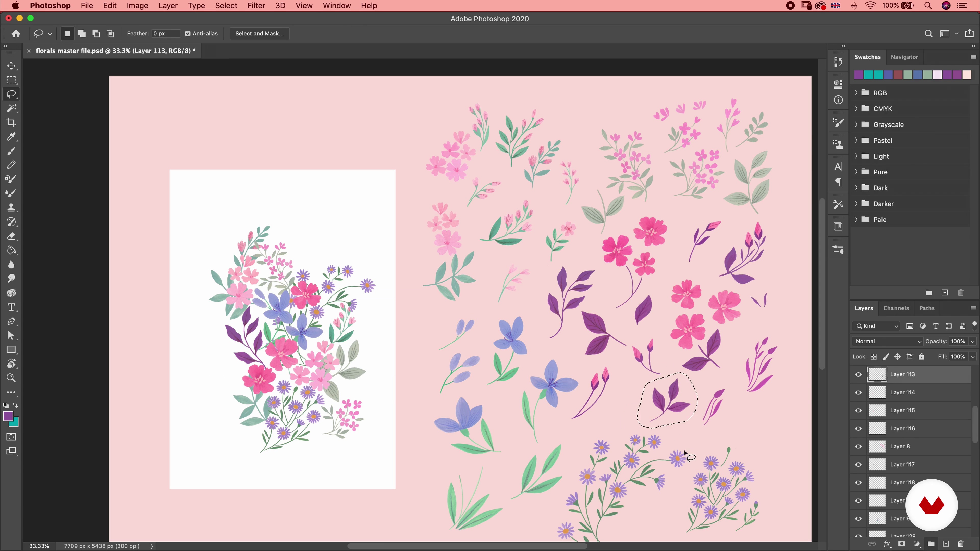Switch to the Navigator panel tab
Image resolution: width=980 pixels, height=551 pixels.
click(904, 57)
